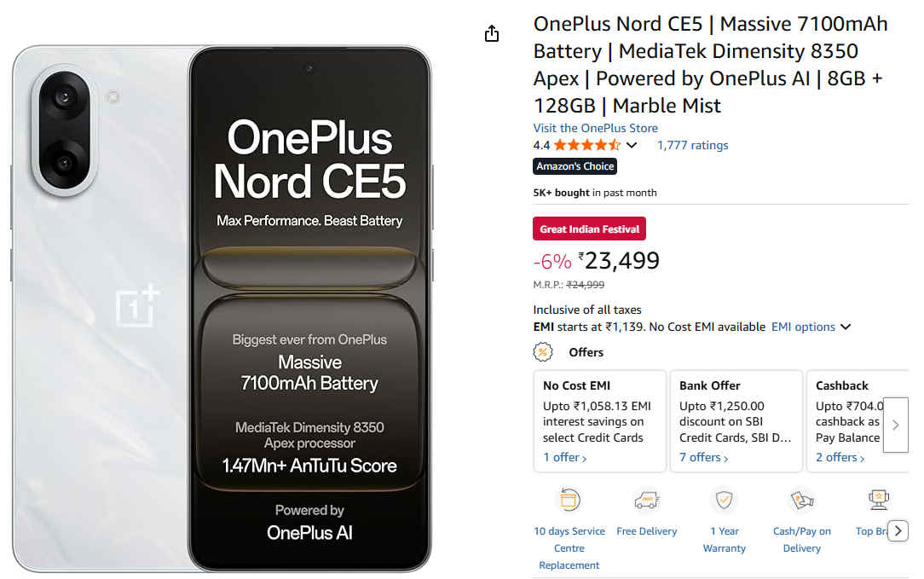Screen dimensions: 924x579
Task: Click the Cash/Pay on Delivery icon
Action: [801, 500]
